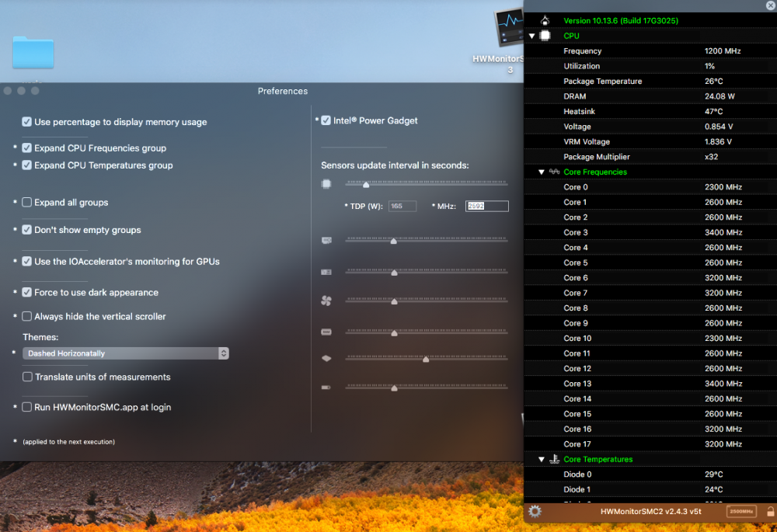Click the GPU icon beside second interval slider
This screenshot has height=532, width=777.
pos(326,241)
